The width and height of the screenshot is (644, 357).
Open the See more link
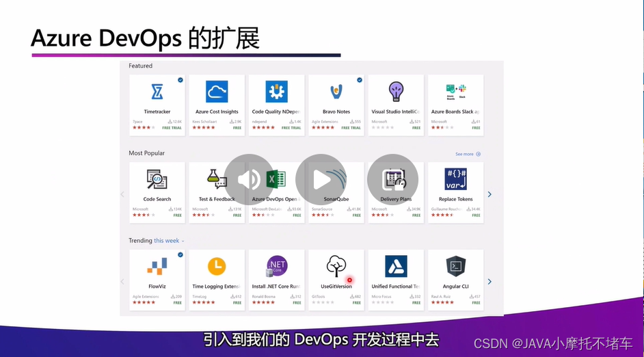pyautogui.click(x=468, y=154)
